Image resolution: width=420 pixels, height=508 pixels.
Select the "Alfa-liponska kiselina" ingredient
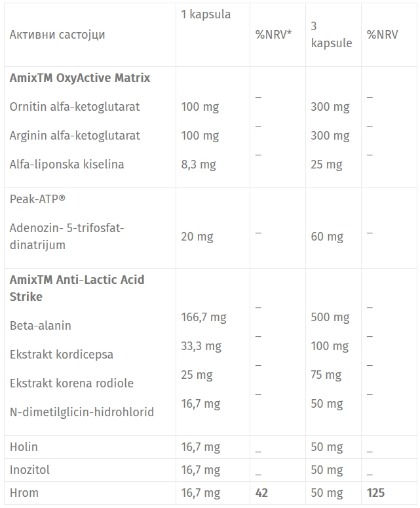(x=67, y=165)
